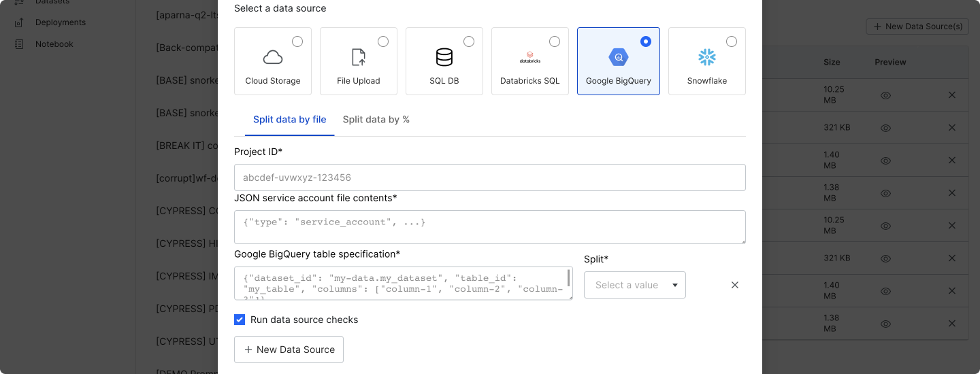Click the BigQuery table specification textarea
This screenshot has height=374, width=980.
[404, 283]
